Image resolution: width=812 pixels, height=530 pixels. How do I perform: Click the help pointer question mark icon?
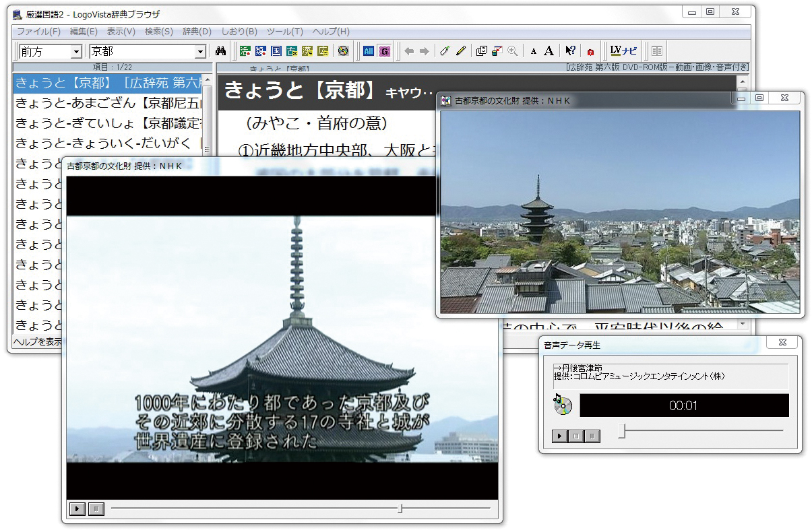[x=570, y=51]
